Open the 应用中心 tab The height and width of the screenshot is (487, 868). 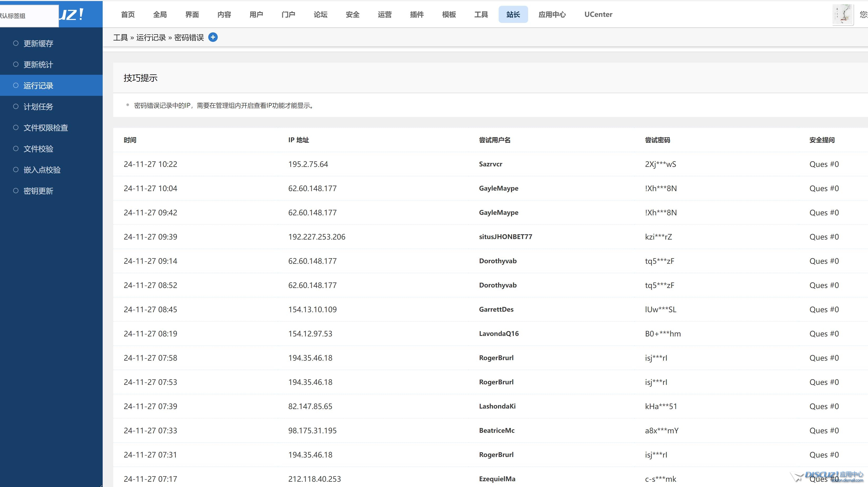coord(552,14)
